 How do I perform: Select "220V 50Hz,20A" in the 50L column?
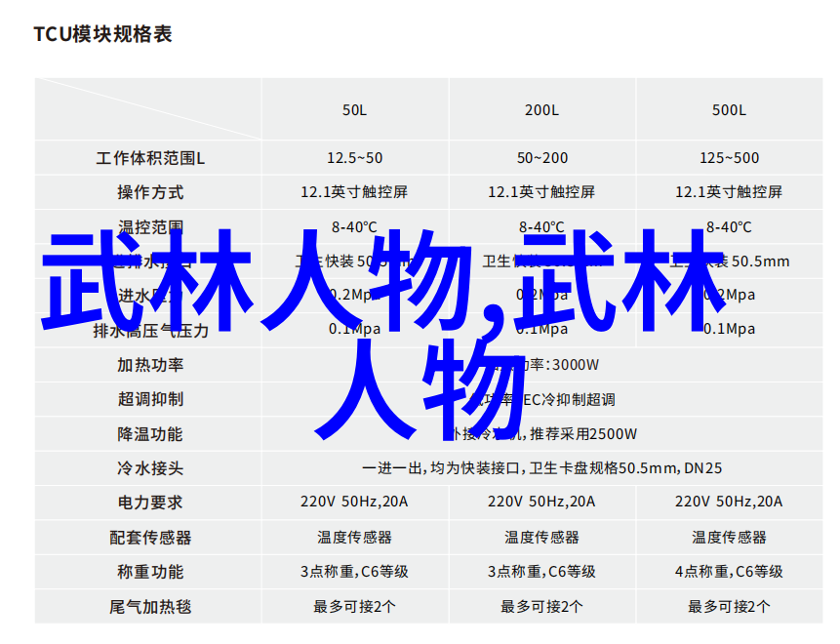354,502
